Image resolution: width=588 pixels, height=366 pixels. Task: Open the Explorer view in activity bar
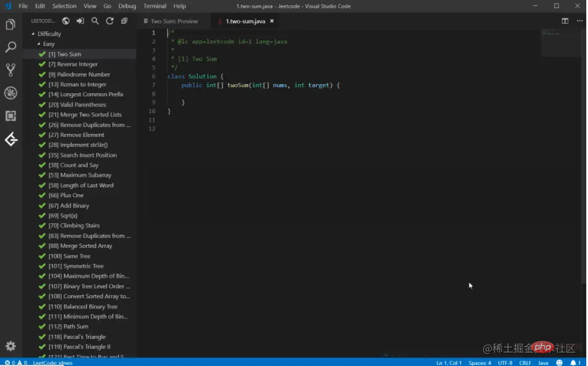(10, 25)
